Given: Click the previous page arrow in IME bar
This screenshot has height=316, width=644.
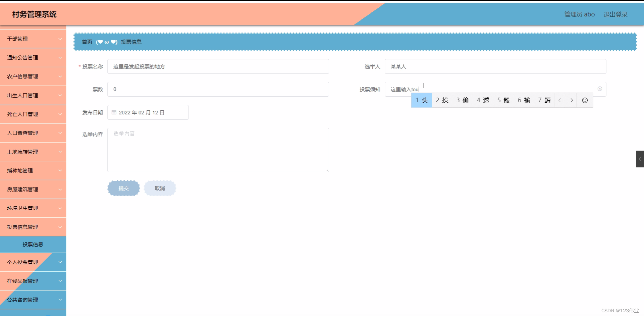Looking at the screenshot, I should click(x=560, y=100).
